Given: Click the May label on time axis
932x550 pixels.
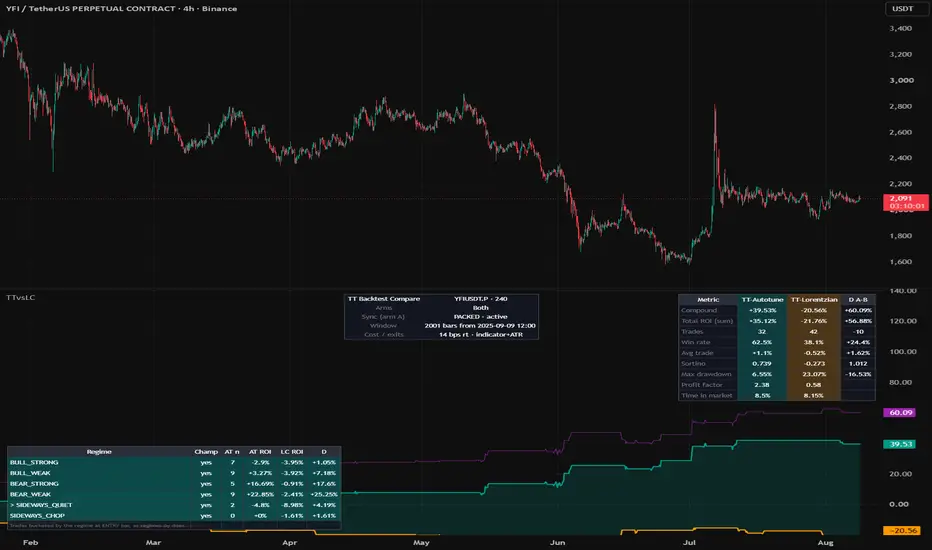Looking at the screenshot, I should [421, 542].
